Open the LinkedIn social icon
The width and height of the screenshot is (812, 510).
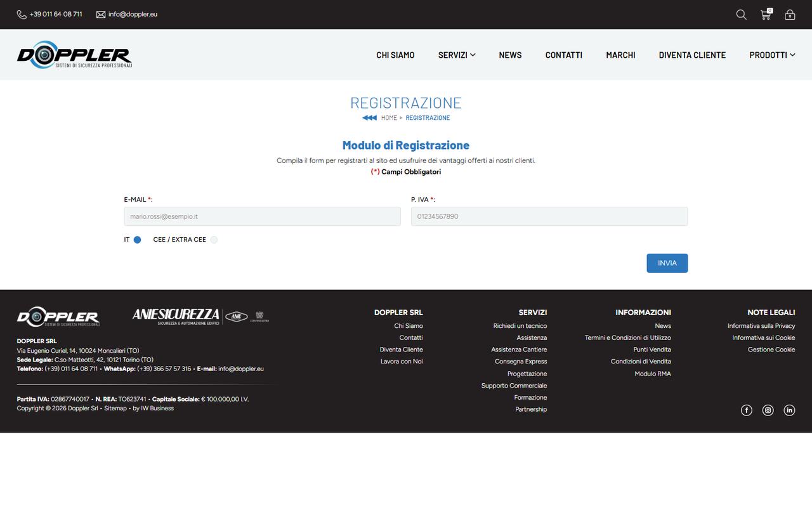coord(789,410)
